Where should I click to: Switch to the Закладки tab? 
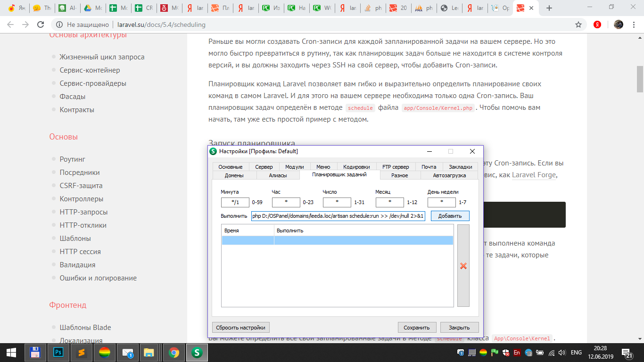coord(461,167)
